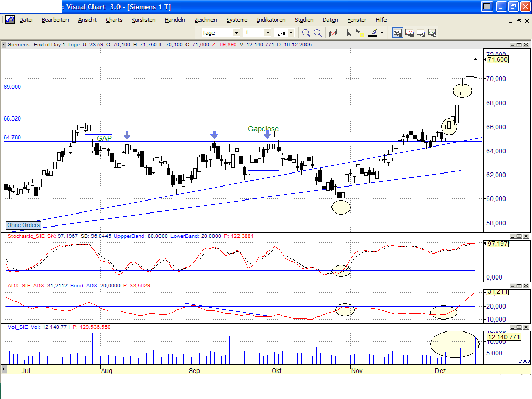Click the indicator deletion icon with candles
532x399 pixels.
pos(332,32)
